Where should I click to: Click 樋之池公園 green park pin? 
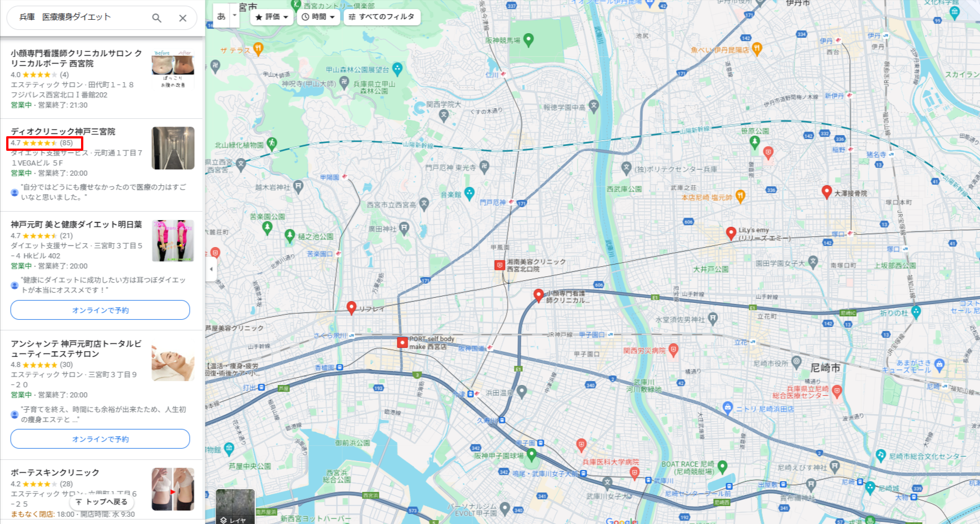[x=290, y=235]
